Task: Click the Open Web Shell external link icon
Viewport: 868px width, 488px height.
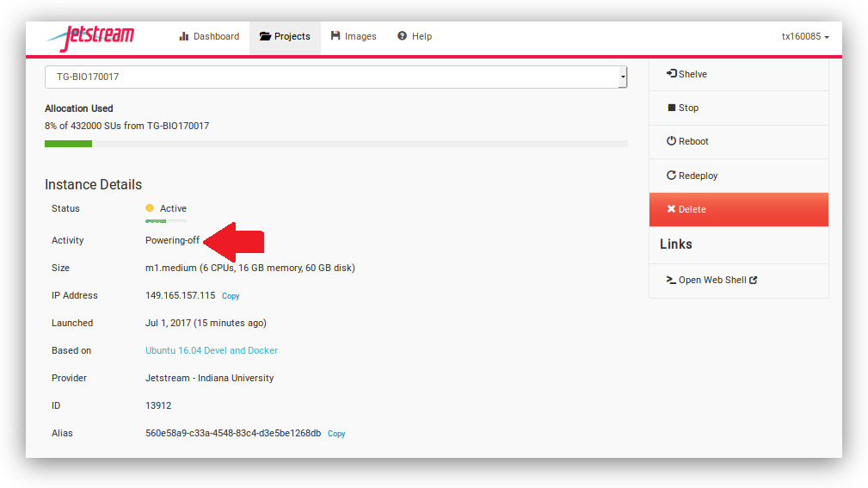Action: pos(754,281)
